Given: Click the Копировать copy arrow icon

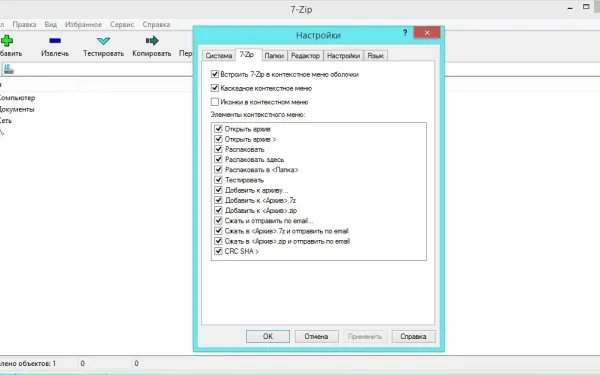Looking at the screenshot, I should [152, 40].
